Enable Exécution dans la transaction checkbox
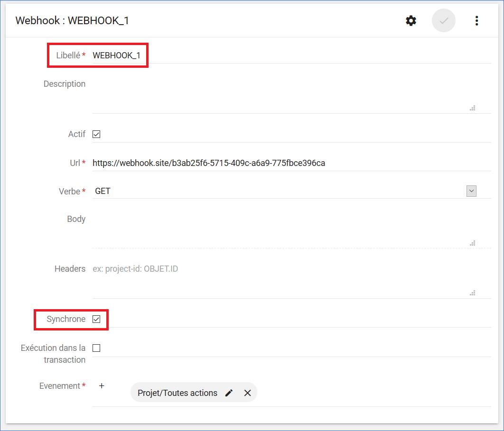This screenshot has height=431, width=504. click(x=96, y=348)
